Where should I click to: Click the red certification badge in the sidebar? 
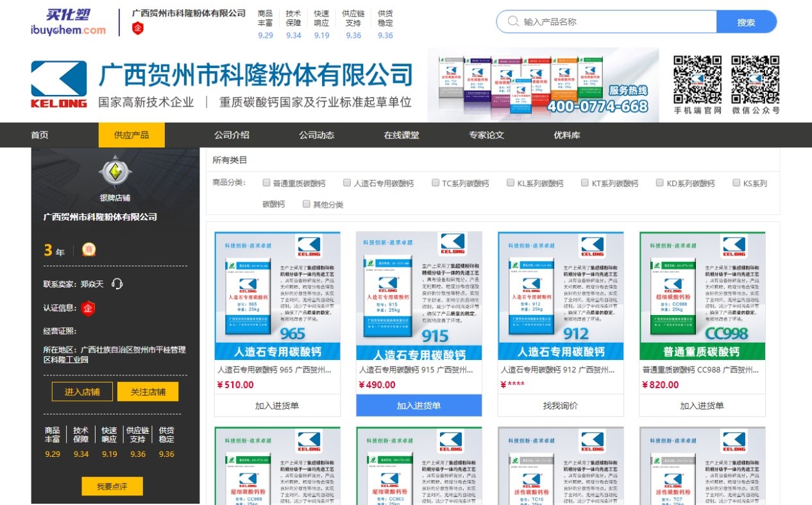point(88,308)
